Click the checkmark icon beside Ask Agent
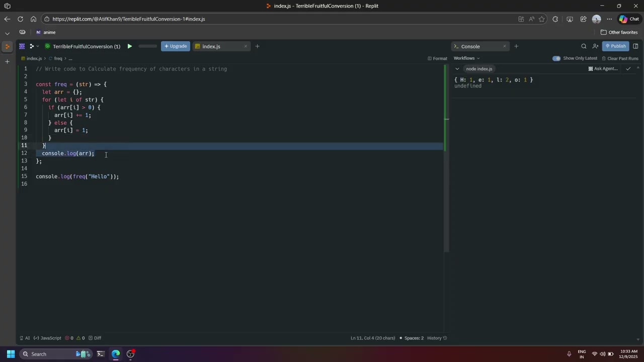 click(628, 69)
